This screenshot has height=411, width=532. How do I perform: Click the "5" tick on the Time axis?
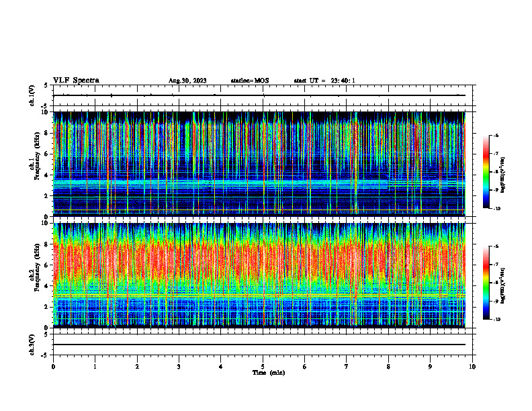(263, 367)
